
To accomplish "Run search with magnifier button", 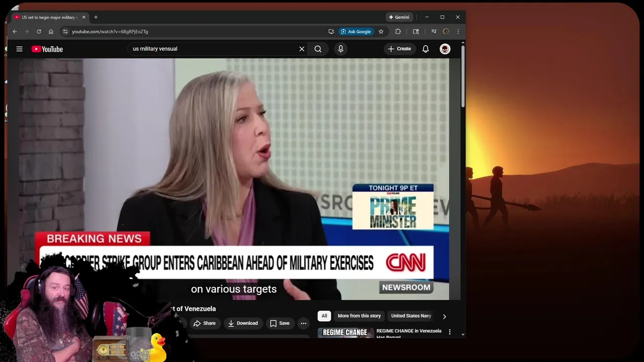I will pyautogui.click(x=318, y=49).
